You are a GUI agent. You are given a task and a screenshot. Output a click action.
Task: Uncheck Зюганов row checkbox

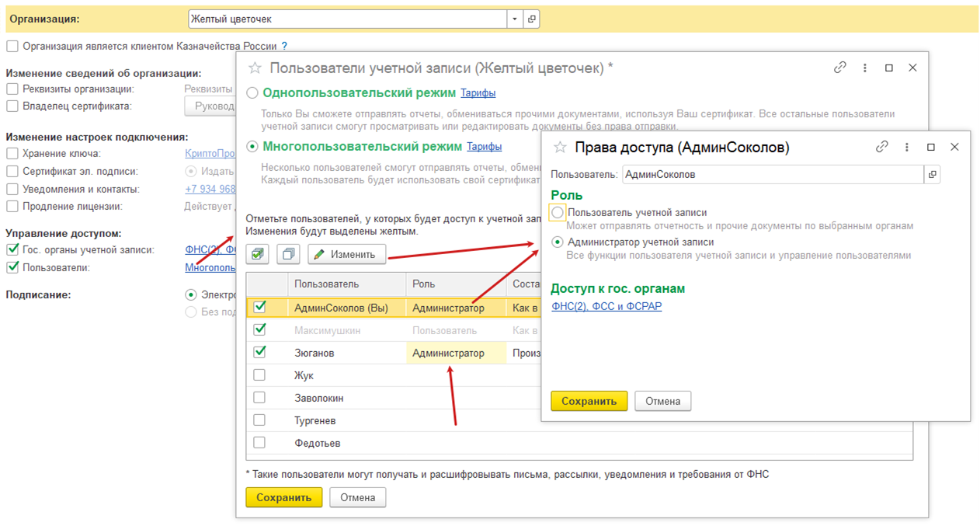(259, 352)
